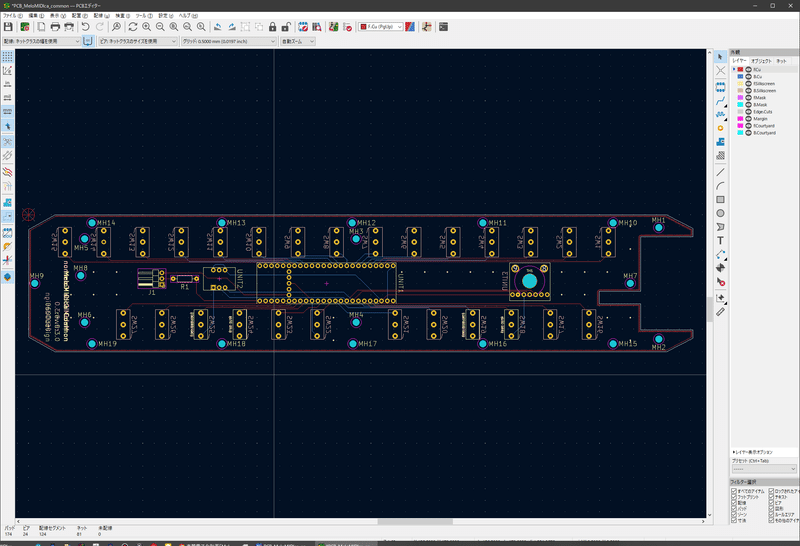The image size is (800, 546).
Task: Switch to the ネット tab
Action: coord(781,61)
